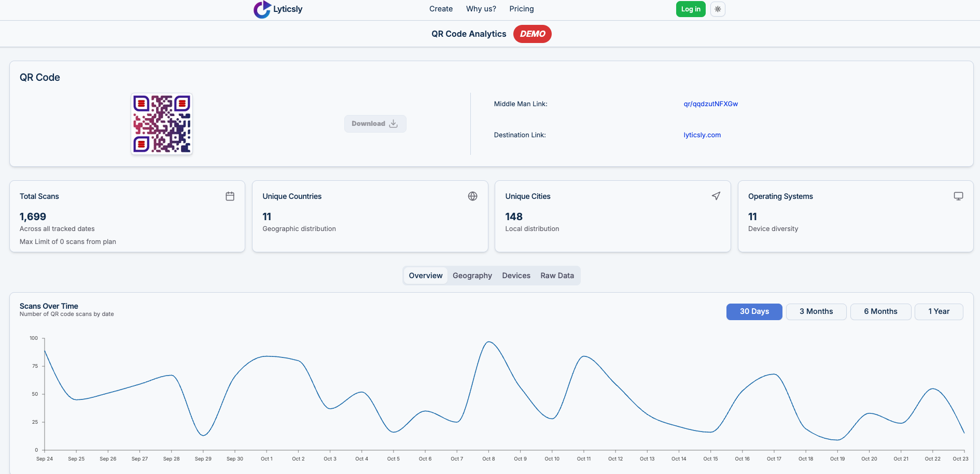The height and width of the screenshot is (474, 980).
Task: Click the 'Destination Link:' label
Action: click(520, 135)
